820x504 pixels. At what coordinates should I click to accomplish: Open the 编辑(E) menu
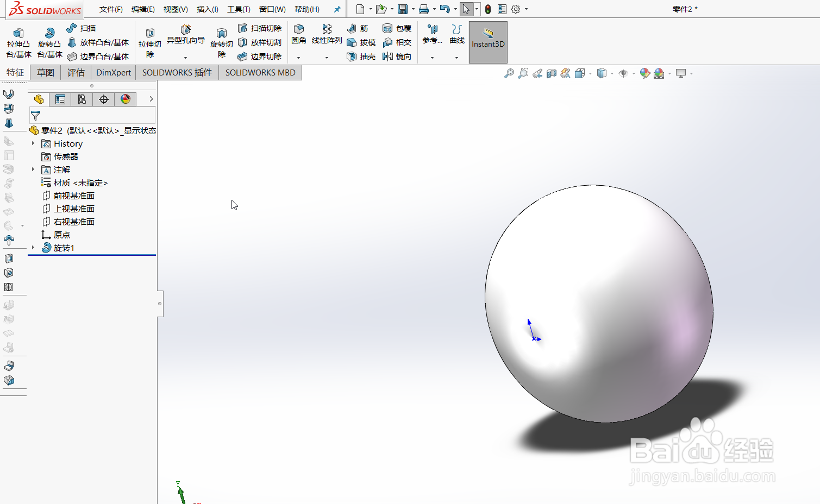143,9
